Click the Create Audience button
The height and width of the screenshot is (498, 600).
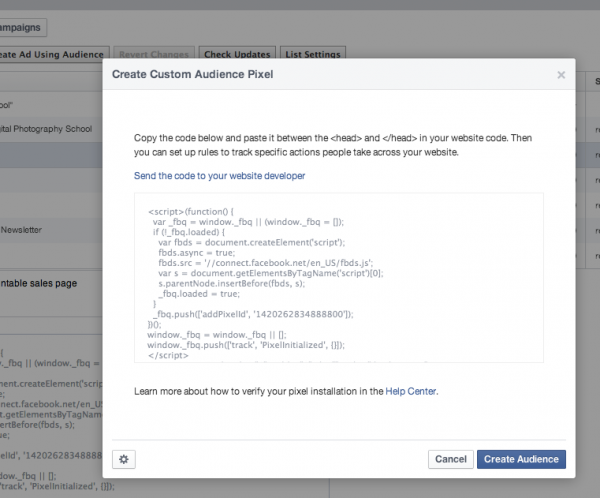(x=521, y=459)
